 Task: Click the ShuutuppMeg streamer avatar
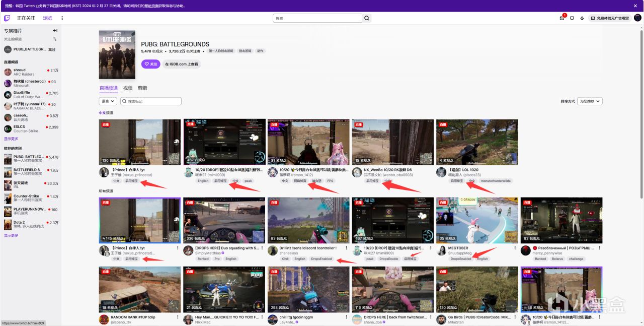tap(441, 250)
